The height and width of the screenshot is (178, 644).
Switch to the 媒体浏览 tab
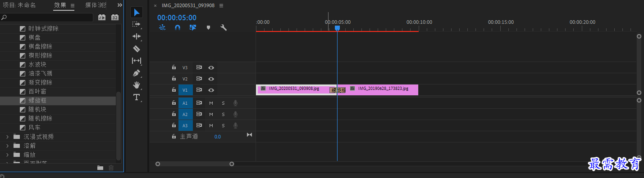[96, 5]
